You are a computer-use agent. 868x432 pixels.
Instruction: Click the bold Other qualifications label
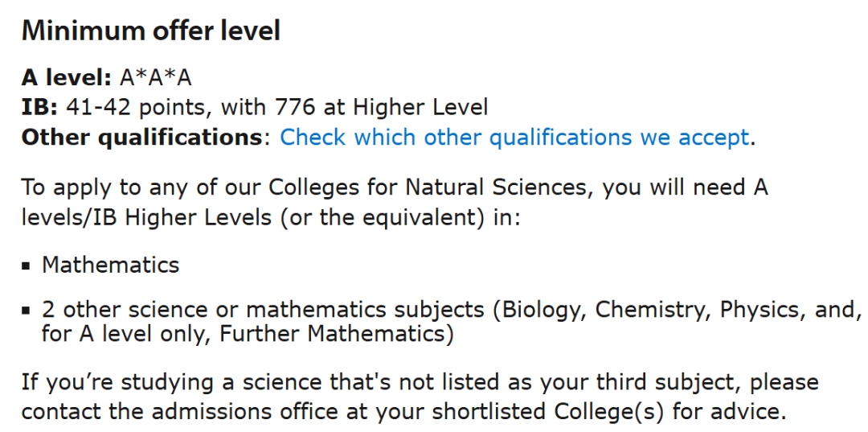tap(141, 138)
